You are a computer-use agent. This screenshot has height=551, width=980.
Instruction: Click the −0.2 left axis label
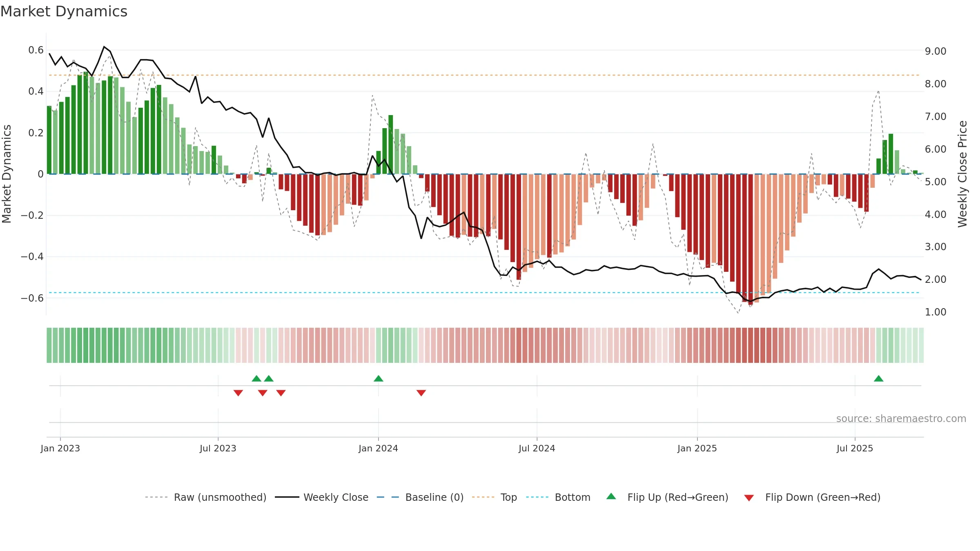point(32,215)
